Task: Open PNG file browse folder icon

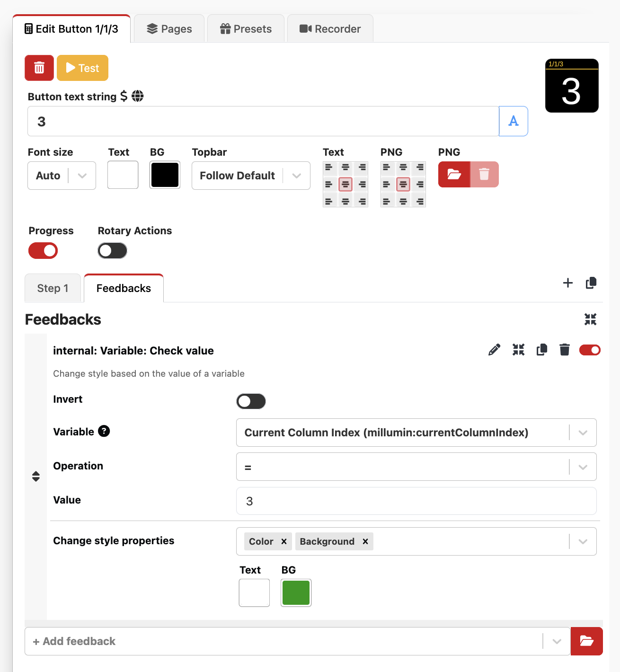Action: pyautogui.click(x=454, y=175)
